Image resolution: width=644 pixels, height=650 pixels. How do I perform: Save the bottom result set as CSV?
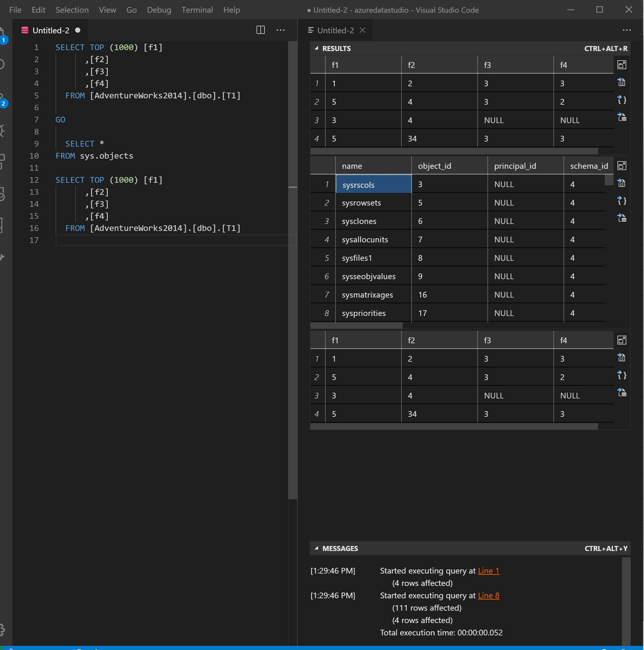click(621, 358)
